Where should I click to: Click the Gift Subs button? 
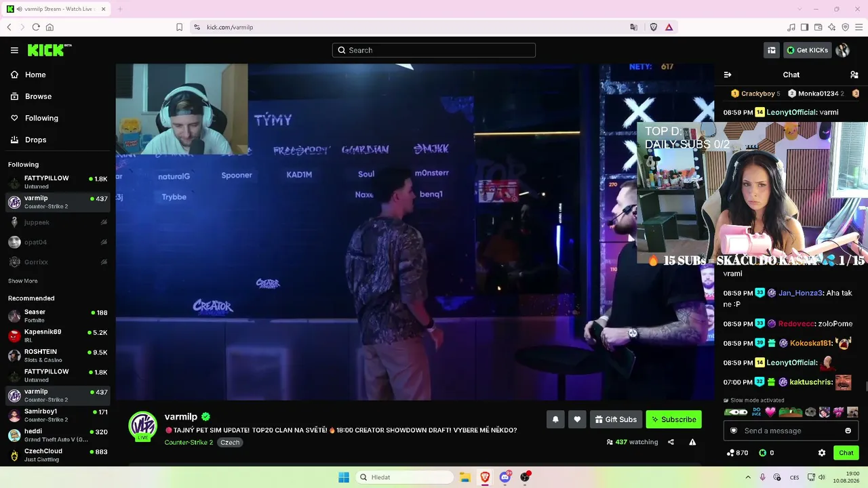tap(616, 420)
